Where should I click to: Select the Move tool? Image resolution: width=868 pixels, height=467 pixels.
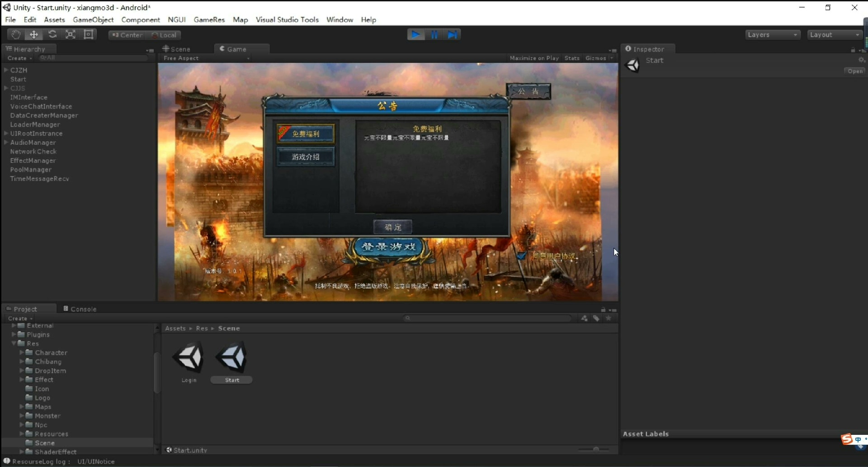[x=34, y=35]
